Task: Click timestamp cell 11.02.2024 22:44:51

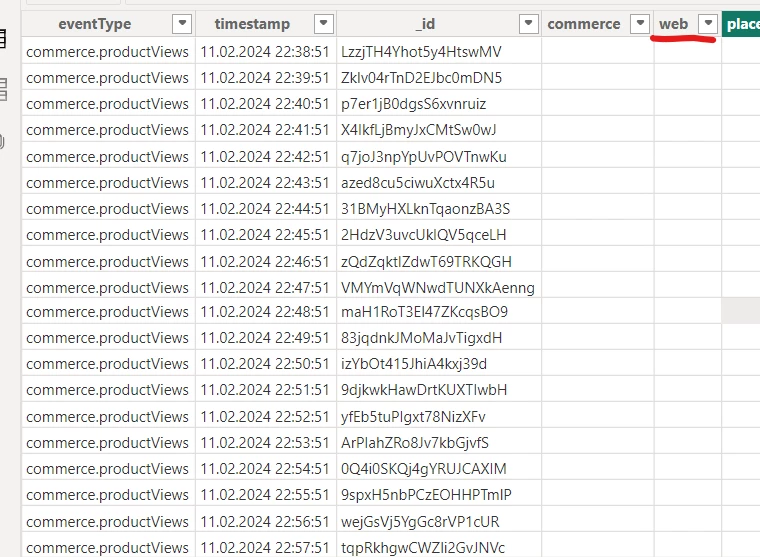Action: click(x=266, y=209)
